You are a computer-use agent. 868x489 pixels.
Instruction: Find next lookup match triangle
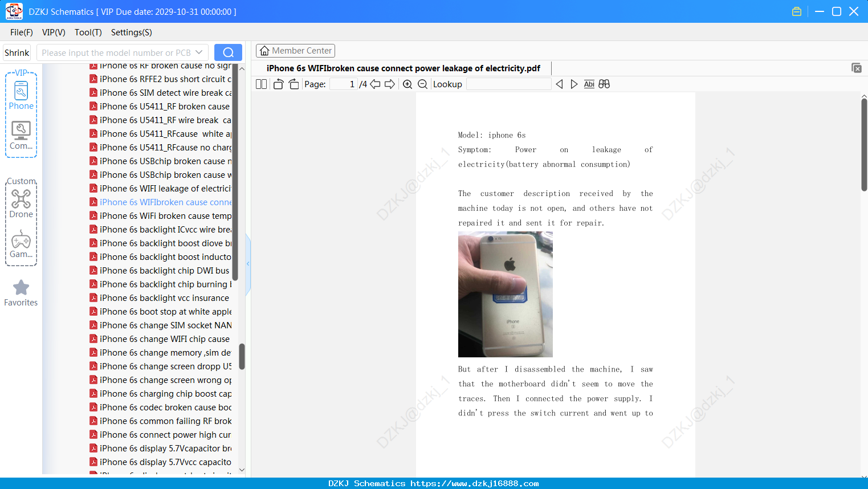click(x=574, y=84)
